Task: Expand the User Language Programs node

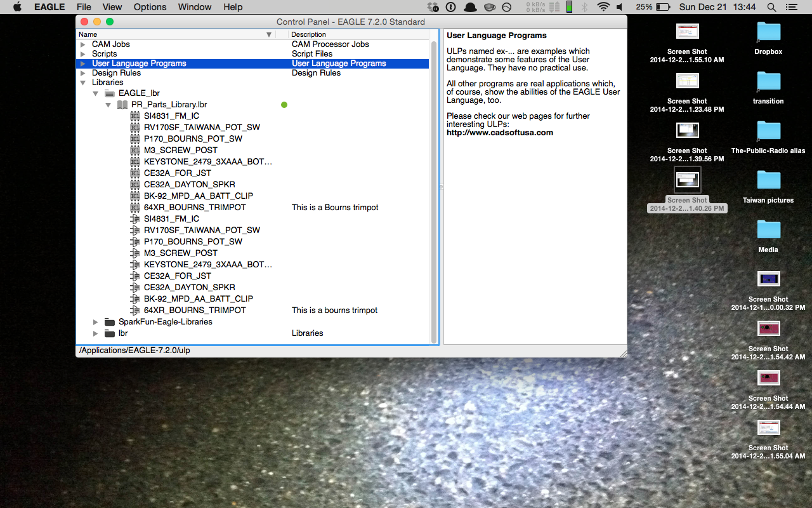Action: pyautogui.click(x=82, y=63)
